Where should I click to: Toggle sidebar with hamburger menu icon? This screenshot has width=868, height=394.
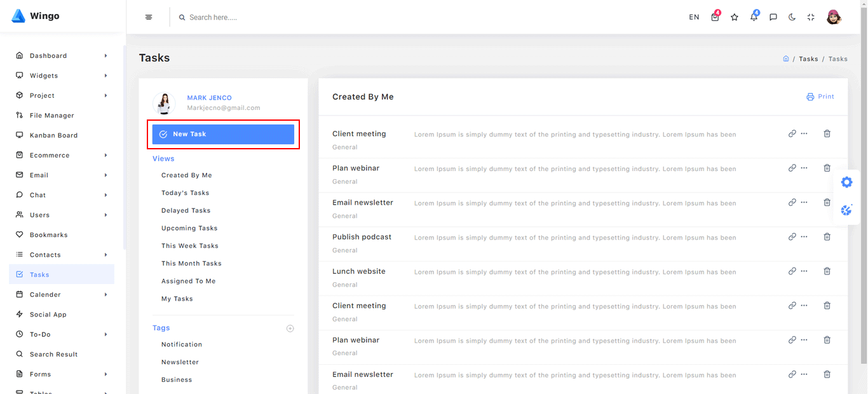point(149,17)
